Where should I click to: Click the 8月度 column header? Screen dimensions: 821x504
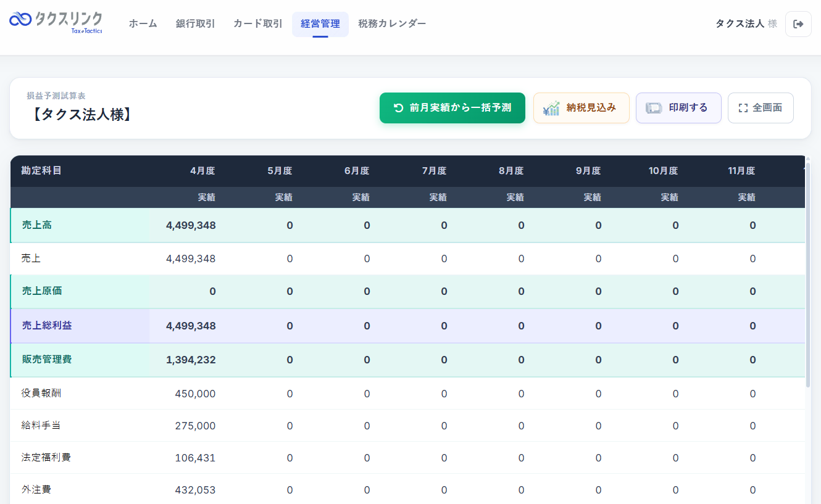(x=511, y=171)
